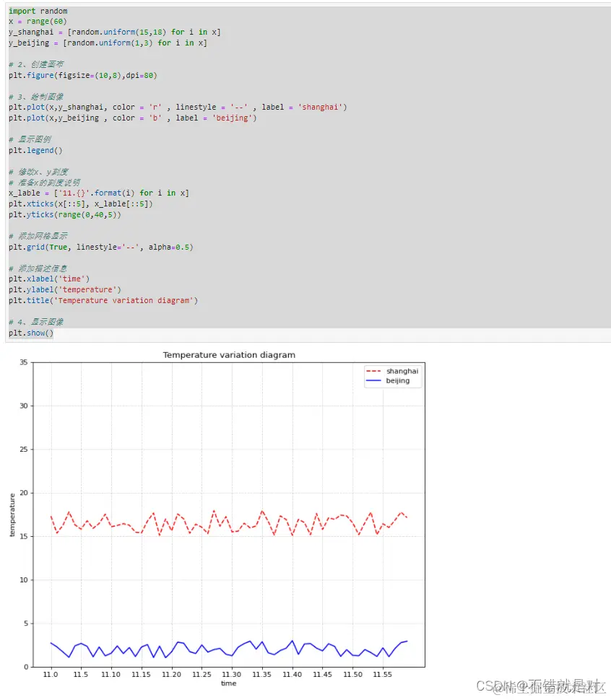Click the x-axis tick '11.25'

202,675
